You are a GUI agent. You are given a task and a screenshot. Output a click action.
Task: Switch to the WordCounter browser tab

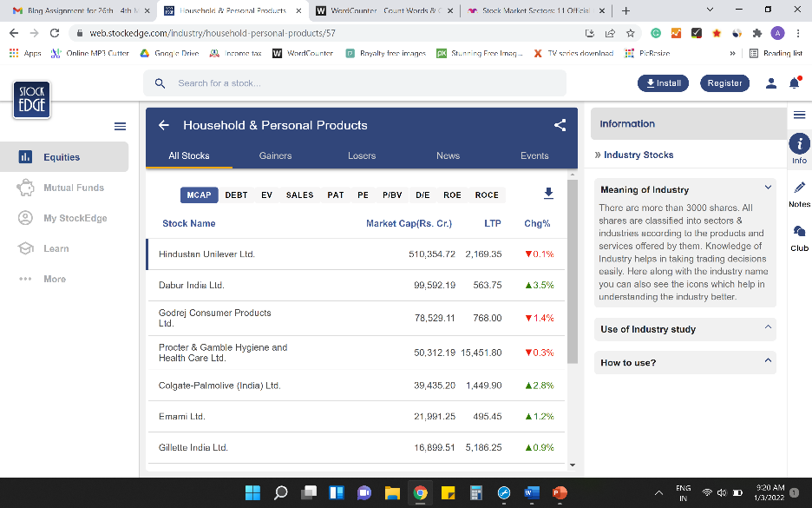point(385,10)
